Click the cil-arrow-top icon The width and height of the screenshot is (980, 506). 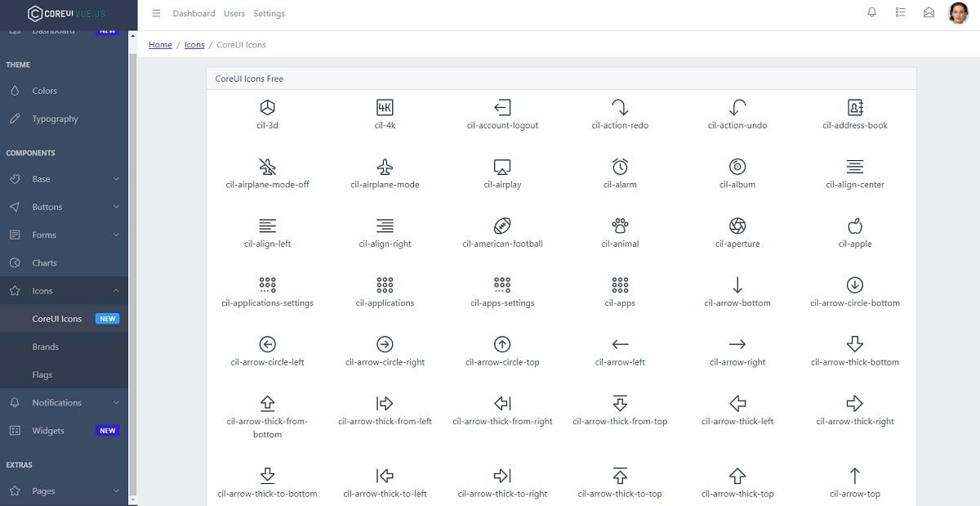855,475
